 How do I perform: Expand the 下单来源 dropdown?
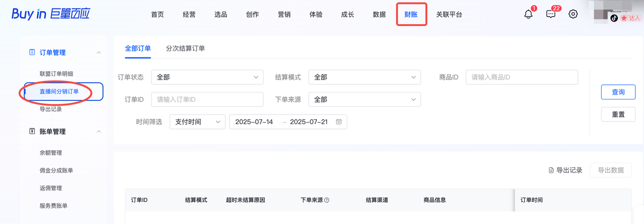tap(364, 99)
